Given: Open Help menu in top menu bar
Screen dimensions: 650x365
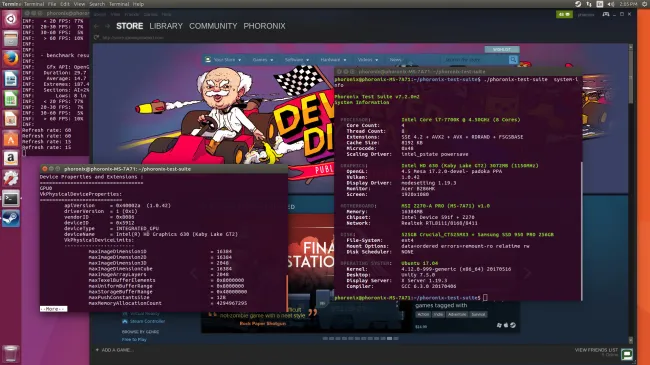Looking at the screenshot, I should (138, 4).
